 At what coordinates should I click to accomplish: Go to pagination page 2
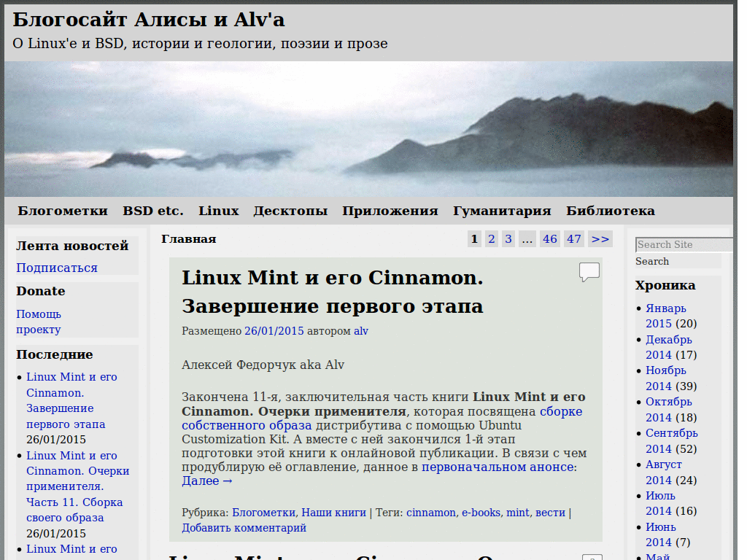pyautogui.click(x=492, y=239)
